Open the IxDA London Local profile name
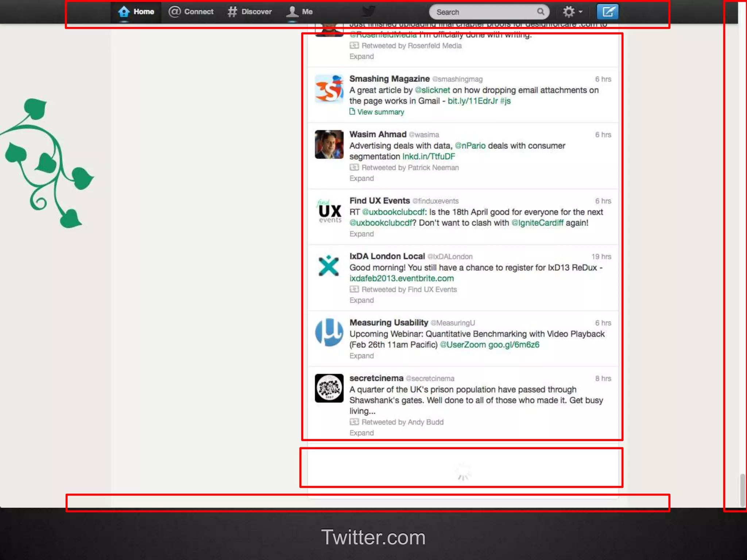Screen dimensions: 747x560 tap(387, 256)
